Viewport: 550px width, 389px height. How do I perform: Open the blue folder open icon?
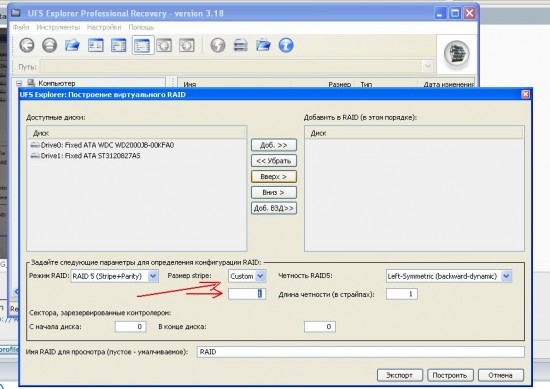coord(72,45)
